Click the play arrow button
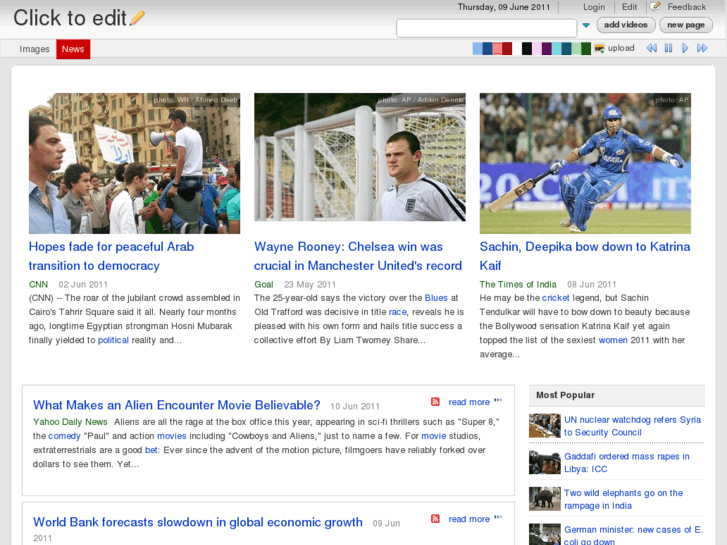The image size is (727, 545). tap(685, 48)
